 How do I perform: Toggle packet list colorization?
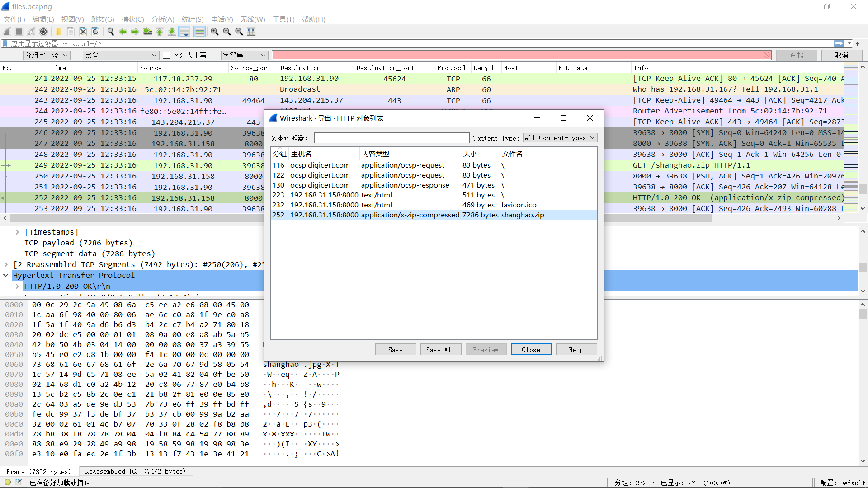click(x=199, y=32)
